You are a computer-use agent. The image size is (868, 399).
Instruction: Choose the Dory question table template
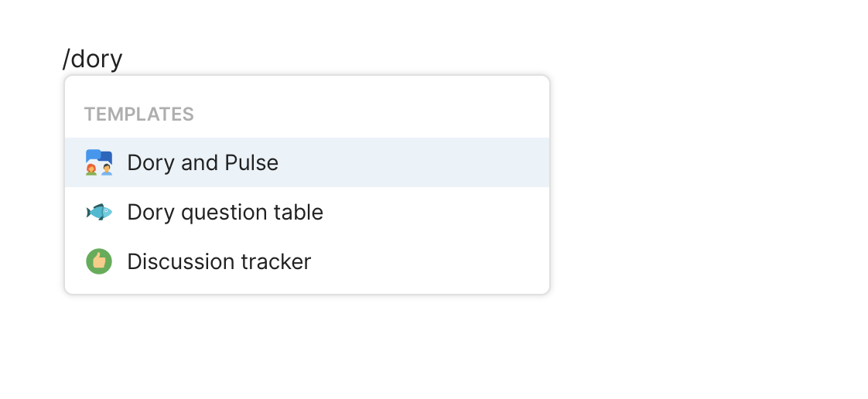(x=306, y=212)
